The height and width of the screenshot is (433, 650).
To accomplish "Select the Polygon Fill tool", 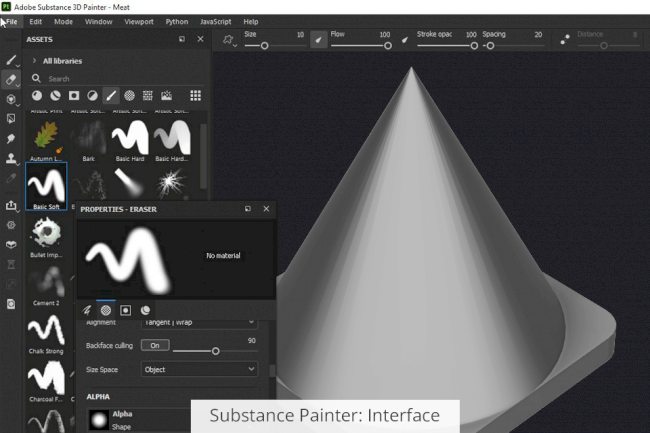I will 11,119.
